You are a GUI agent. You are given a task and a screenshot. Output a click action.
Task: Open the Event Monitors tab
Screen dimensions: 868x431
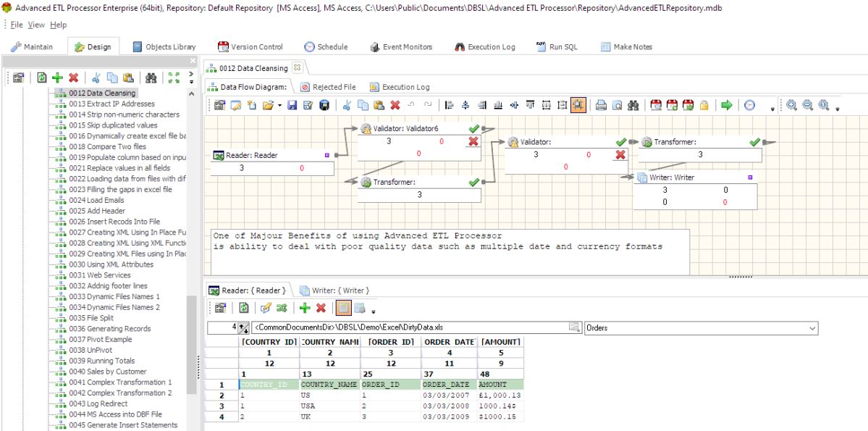(x=401, y=46)
